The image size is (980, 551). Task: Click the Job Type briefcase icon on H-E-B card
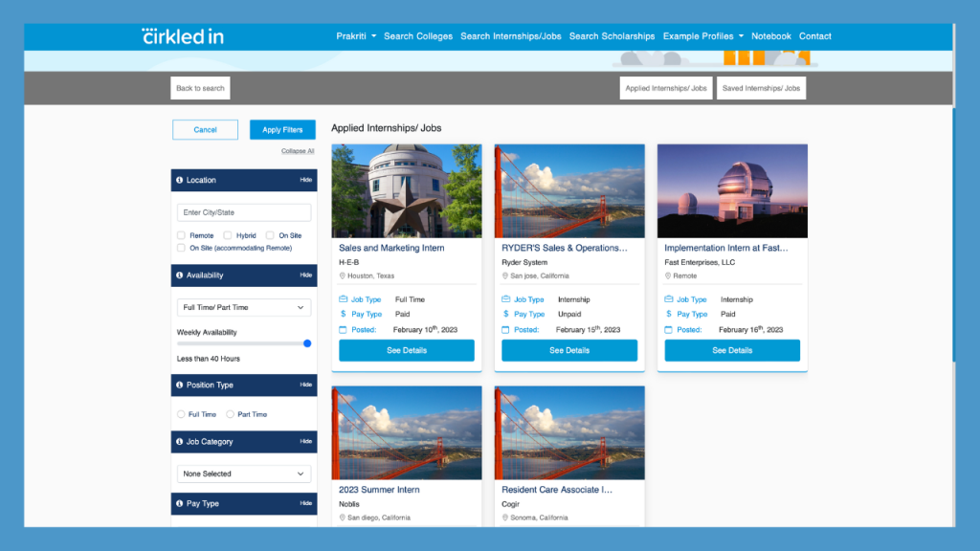coord(344,299)
